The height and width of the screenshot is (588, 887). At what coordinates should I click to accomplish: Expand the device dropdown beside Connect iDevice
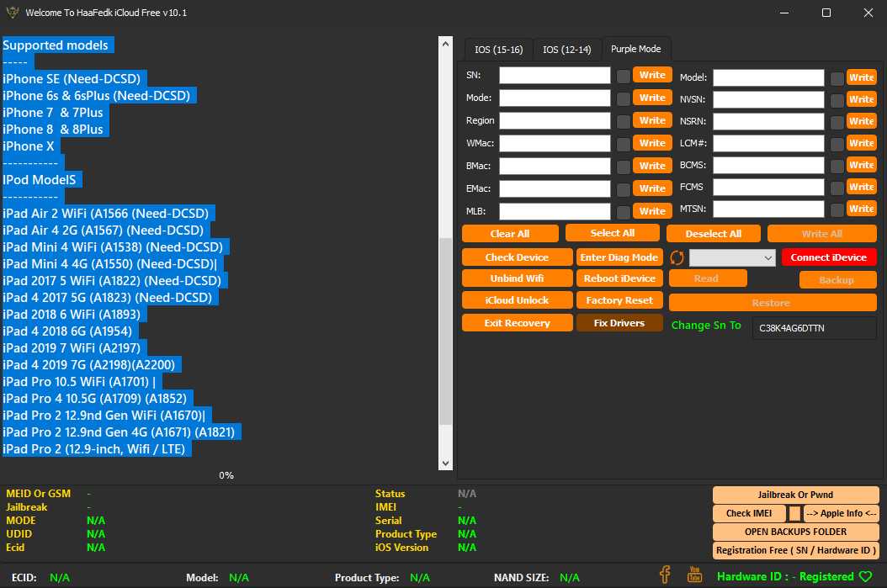coord(732,257)
